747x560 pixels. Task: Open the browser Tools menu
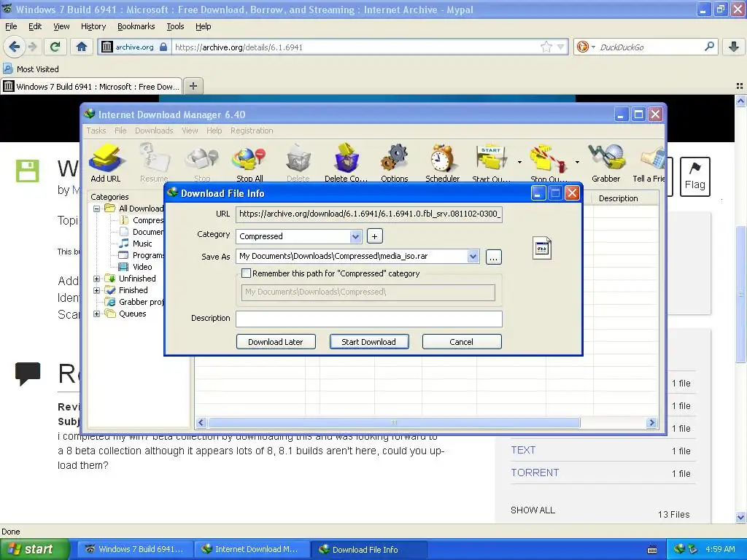click(175, 26)
